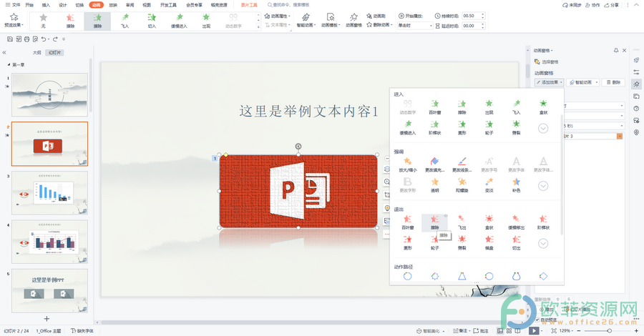Open 插入 ribbon tab
Image resolution: width=644 pixels, height=336 pixels.
click(x=46, y=5)
